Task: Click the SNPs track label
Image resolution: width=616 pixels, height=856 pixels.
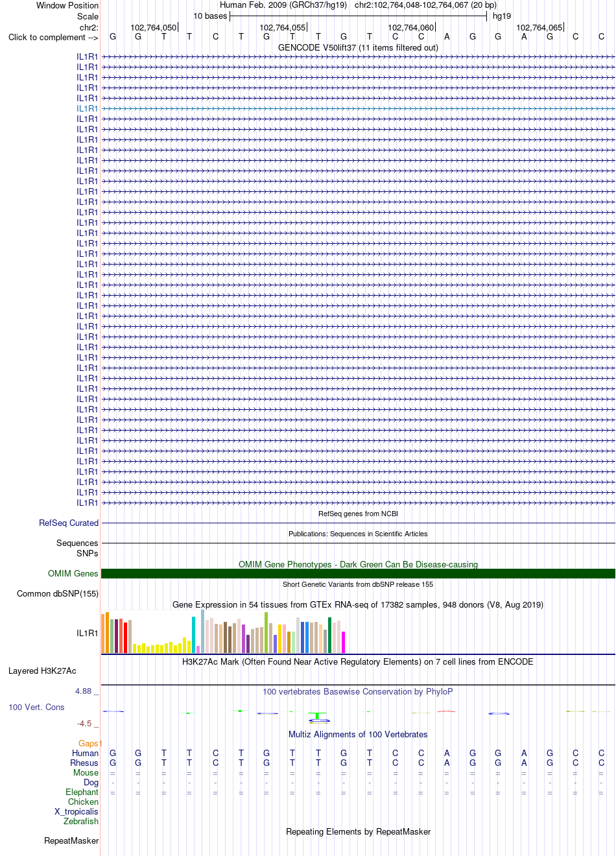Action: pos(88,553)
